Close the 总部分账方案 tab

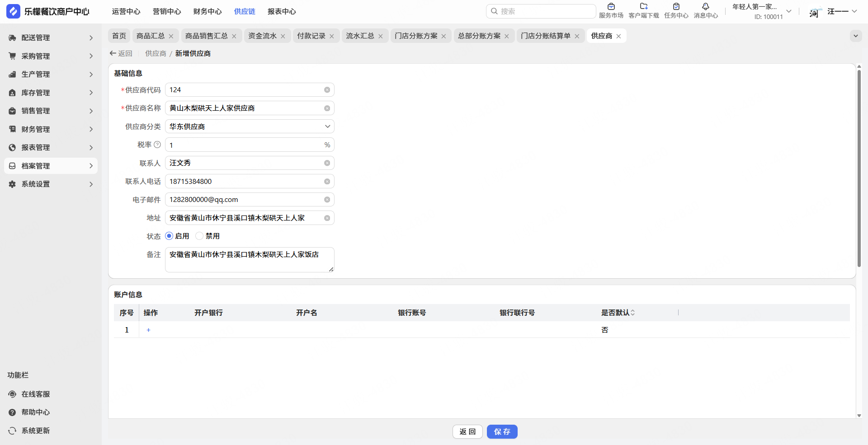[x=507, y=36]
